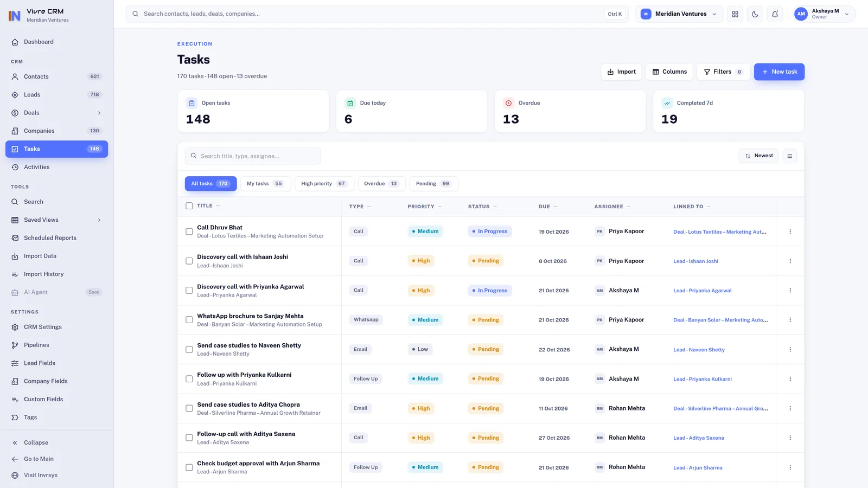Focus the global search contacts field

point(377,14)
